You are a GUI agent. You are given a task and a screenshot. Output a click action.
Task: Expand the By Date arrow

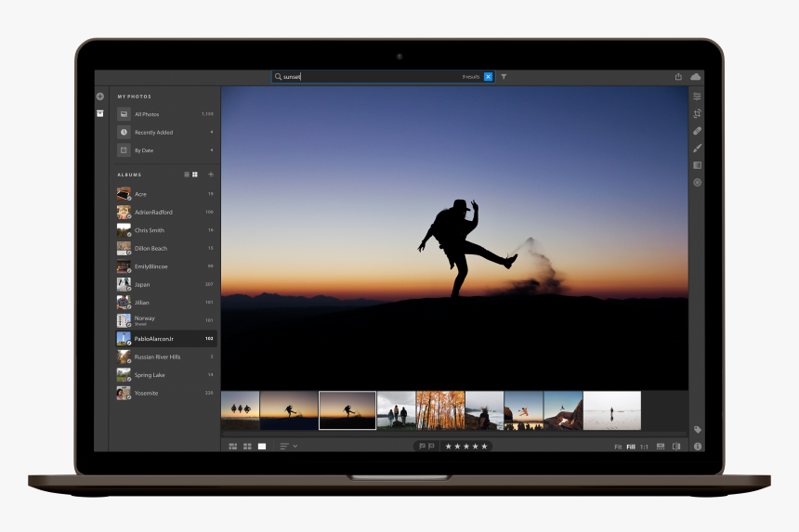(212, 150)
